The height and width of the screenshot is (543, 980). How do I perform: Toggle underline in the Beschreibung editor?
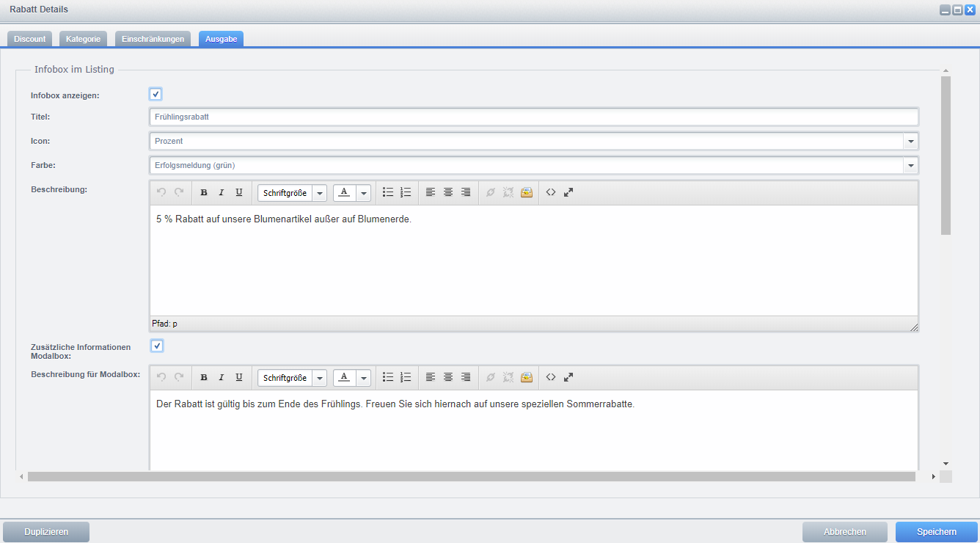[239, 192]
